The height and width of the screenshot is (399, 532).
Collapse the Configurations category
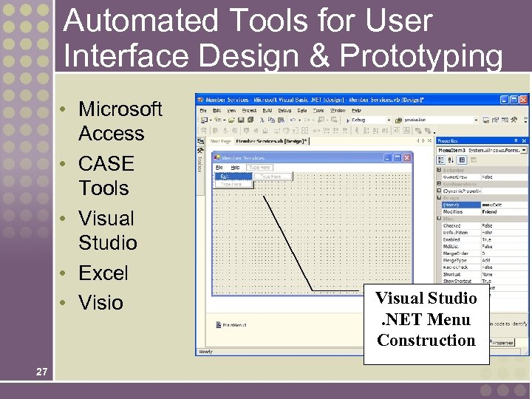pos(439,183)
